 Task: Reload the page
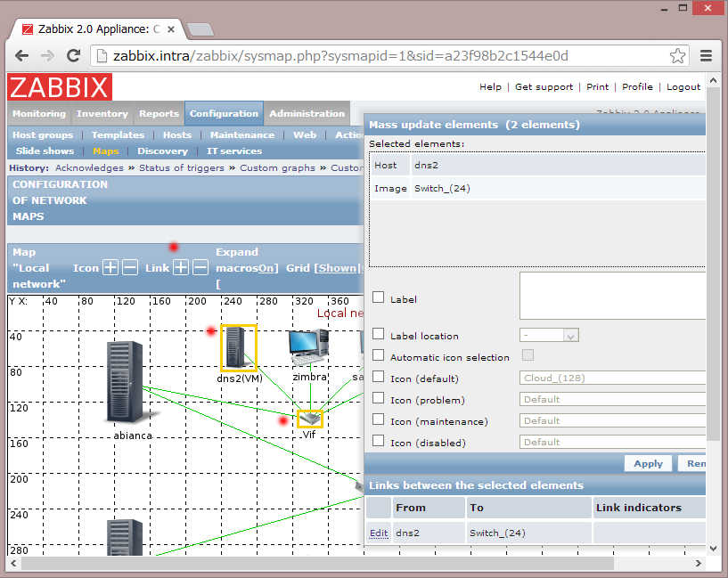pyautogui.click(x=73, y=56)
